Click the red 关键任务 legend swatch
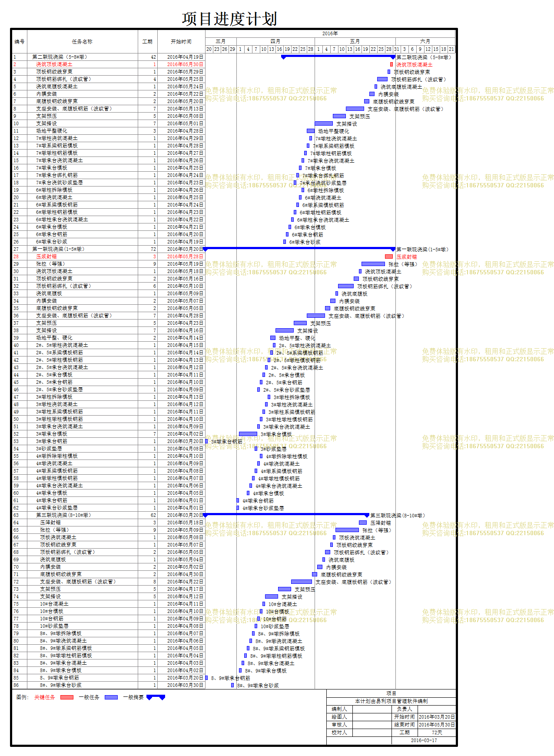The image size is (554, 756). (67, 697)
